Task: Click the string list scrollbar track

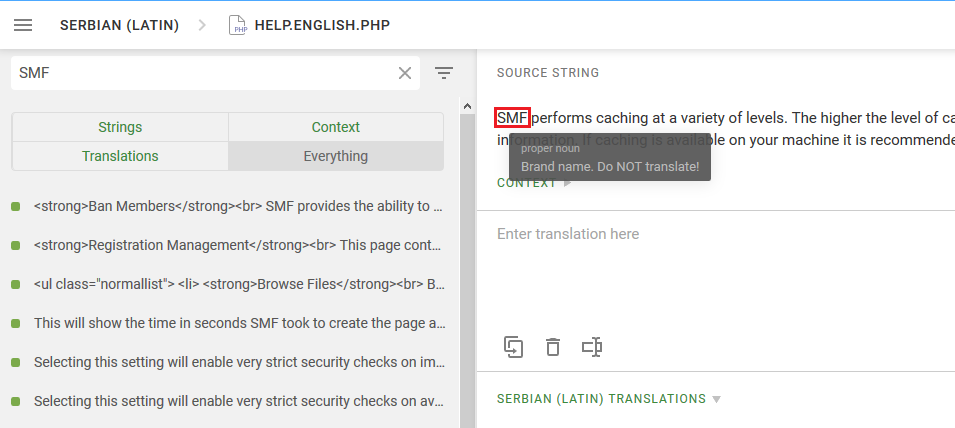Action: [467, 271]
